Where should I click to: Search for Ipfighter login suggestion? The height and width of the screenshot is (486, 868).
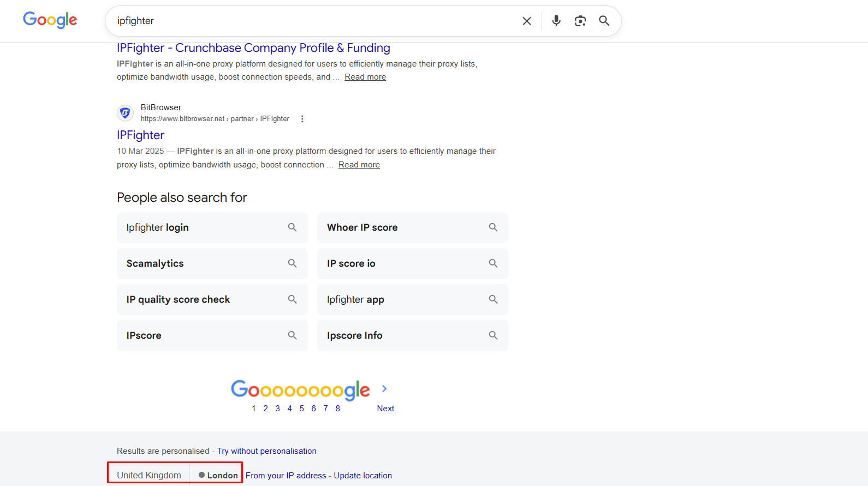[x=212, y=227]
